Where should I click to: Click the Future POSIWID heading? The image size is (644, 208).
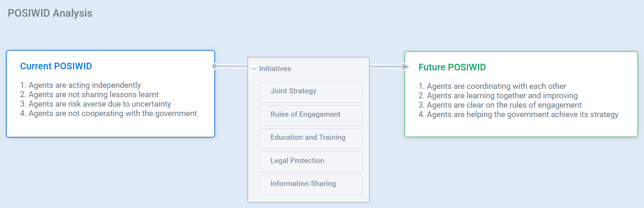[x=452, y=67]
